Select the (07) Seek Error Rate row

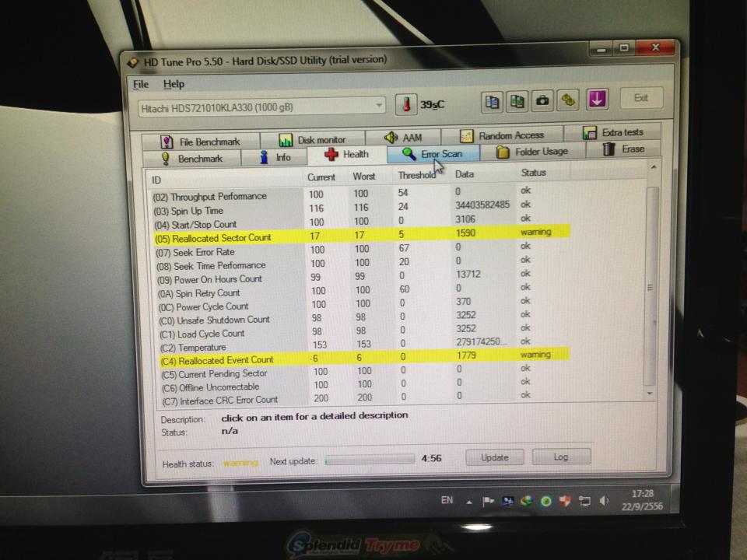[363, 249]
